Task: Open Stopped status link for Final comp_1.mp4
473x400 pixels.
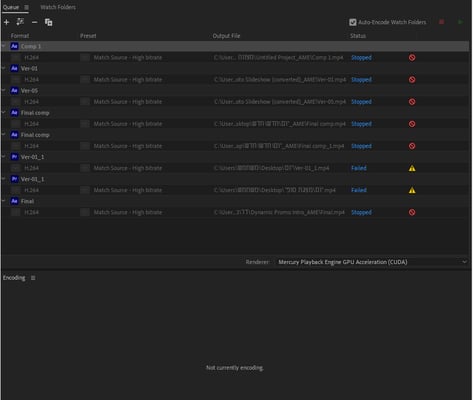Action: click(361, 146)
